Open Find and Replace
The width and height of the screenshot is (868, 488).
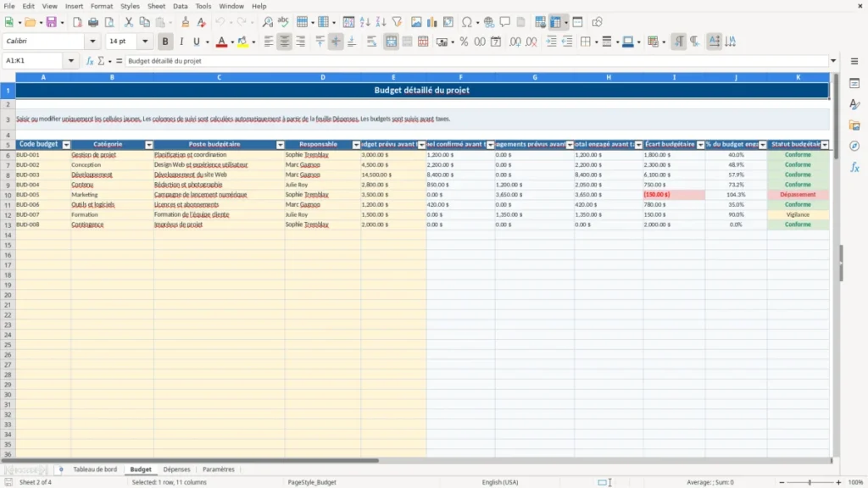coord(267,22)
